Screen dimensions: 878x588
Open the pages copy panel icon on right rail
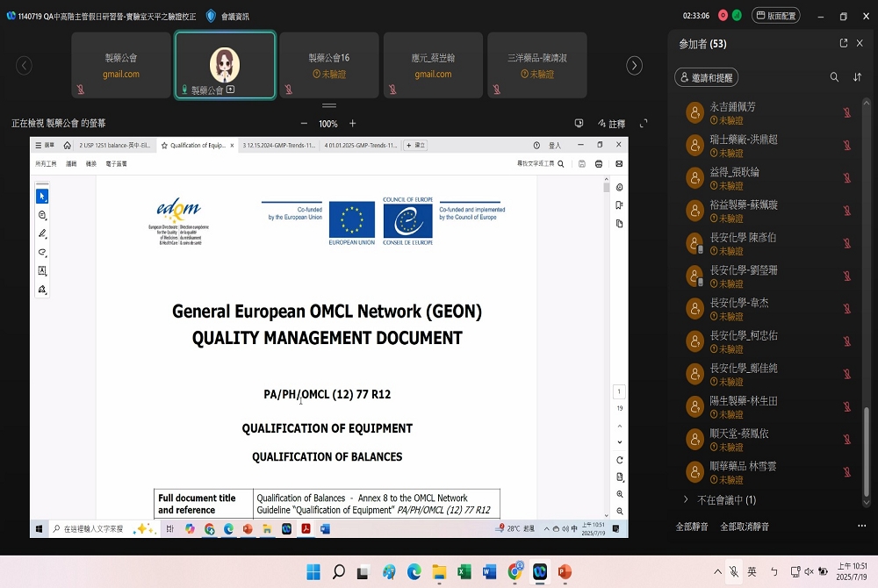(x=619, y=224)
